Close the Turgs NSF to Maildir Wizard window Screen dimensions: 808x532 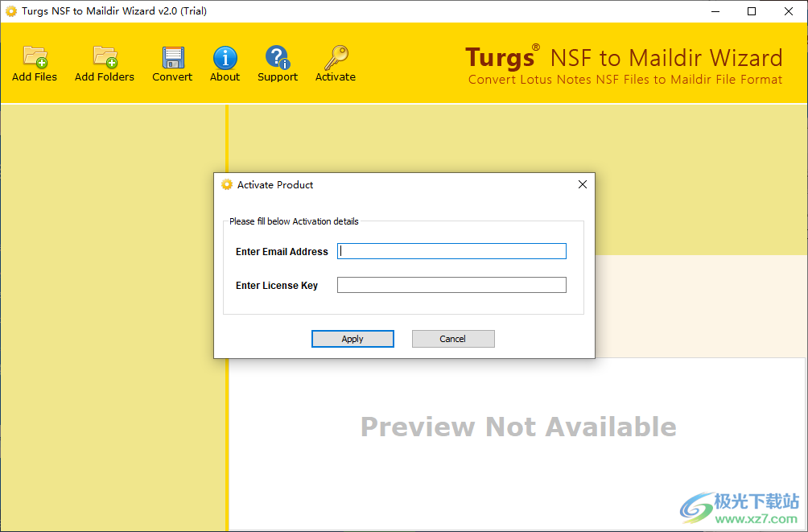coord(789,11)
